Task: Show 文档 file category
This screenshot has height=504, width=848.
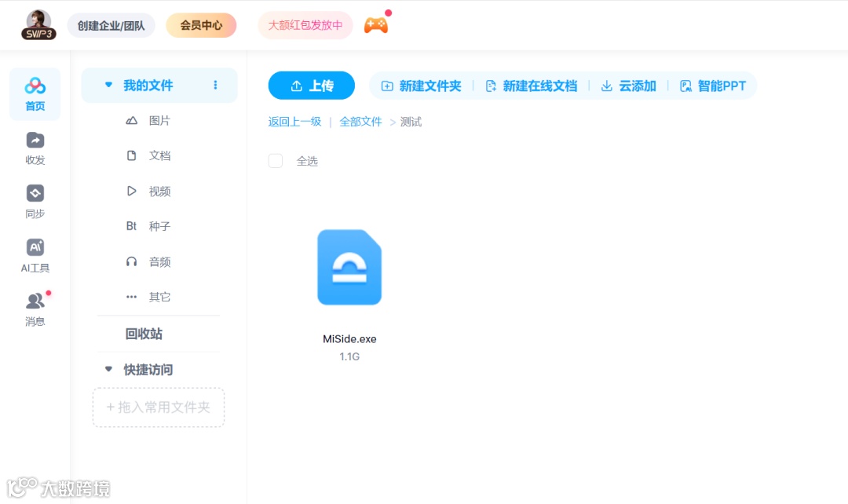Action: click(x=159, y=155)
